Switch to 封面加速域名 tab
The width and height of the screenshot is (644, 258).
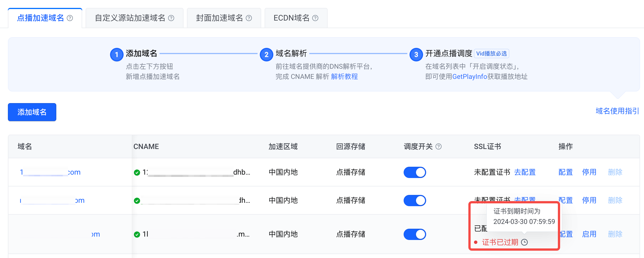(x=224, y=18)
